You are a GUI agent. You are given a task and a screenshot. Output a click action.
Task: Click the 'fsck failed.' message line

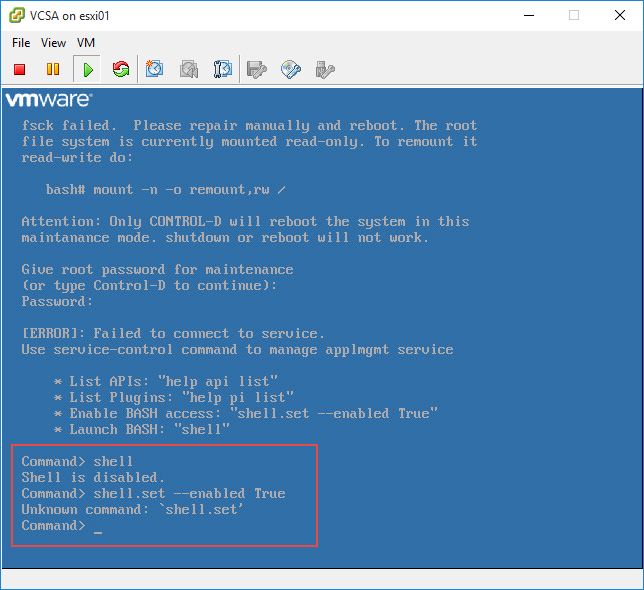[x=249, y=125]
